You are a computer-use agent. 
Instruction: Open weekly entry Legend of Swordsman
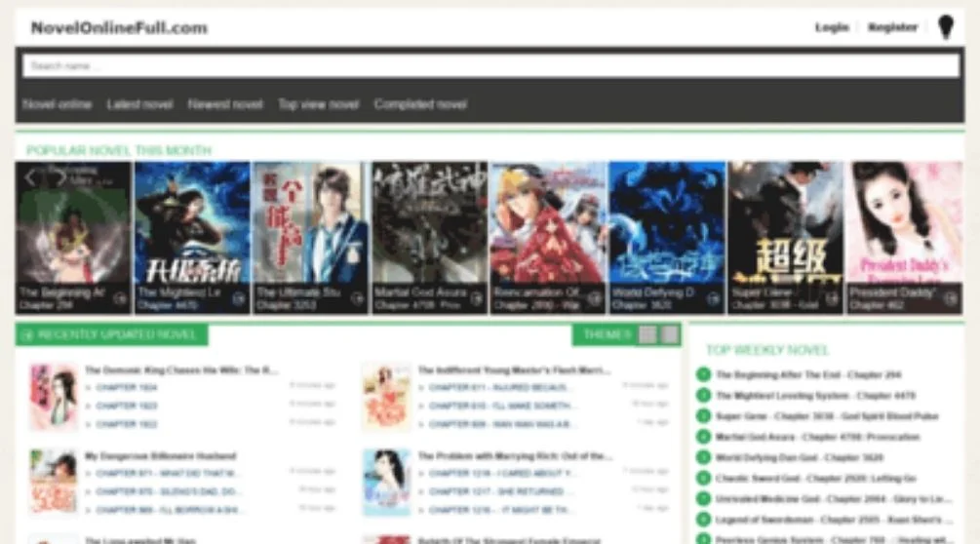pos(834,520)
